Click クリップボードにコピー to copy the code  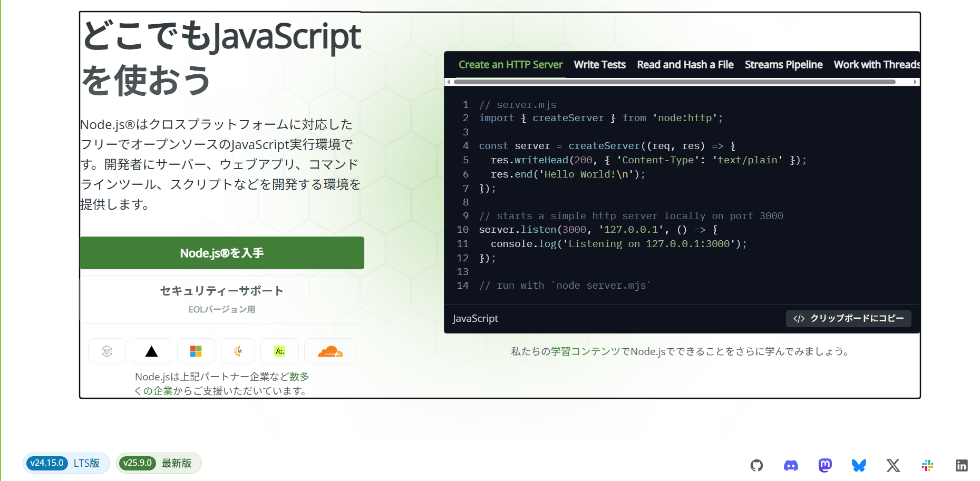coord(848,318)
